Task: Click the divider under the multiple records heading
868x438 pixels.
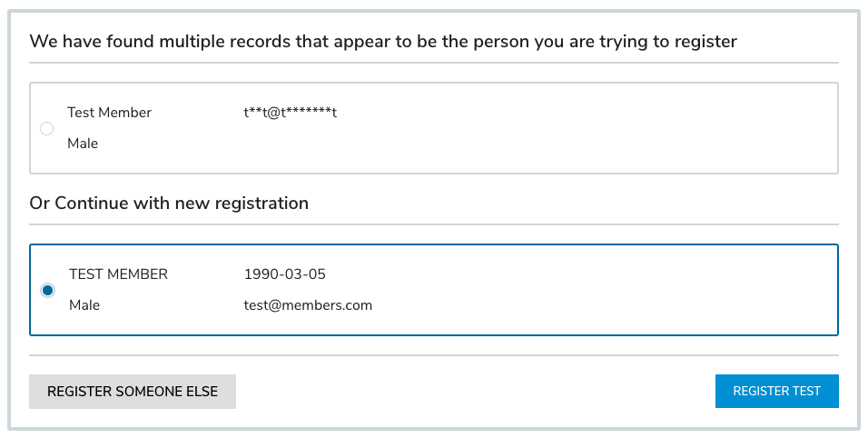Action: [433, 63]
